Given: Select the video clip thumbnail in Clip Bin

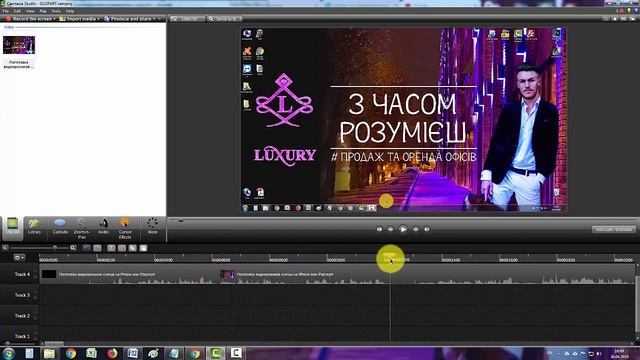Looking at the screenshot, I should (19, 45).
